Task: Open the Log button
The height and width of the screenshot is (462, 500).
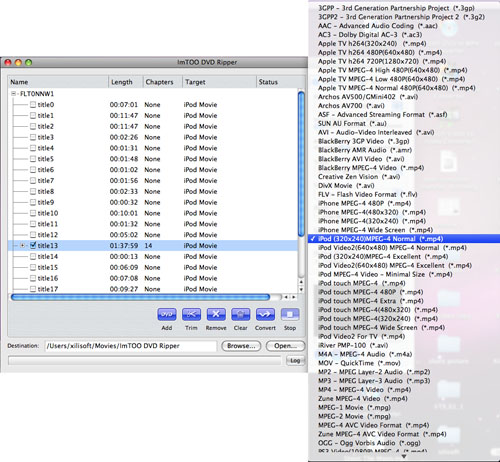Action: point(295,360)
